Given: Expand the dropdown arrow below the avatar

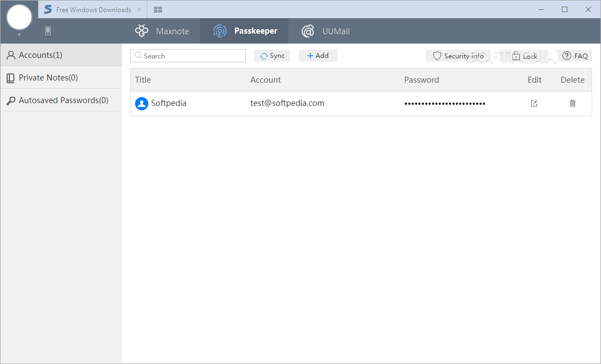Looking at the screenshot, I should point(19,35).
